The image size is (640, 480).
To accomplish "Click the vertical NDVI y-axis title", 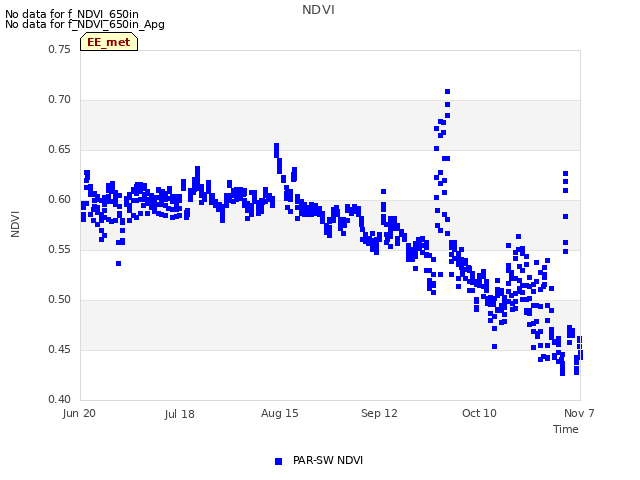I will [x=15, y=224].
